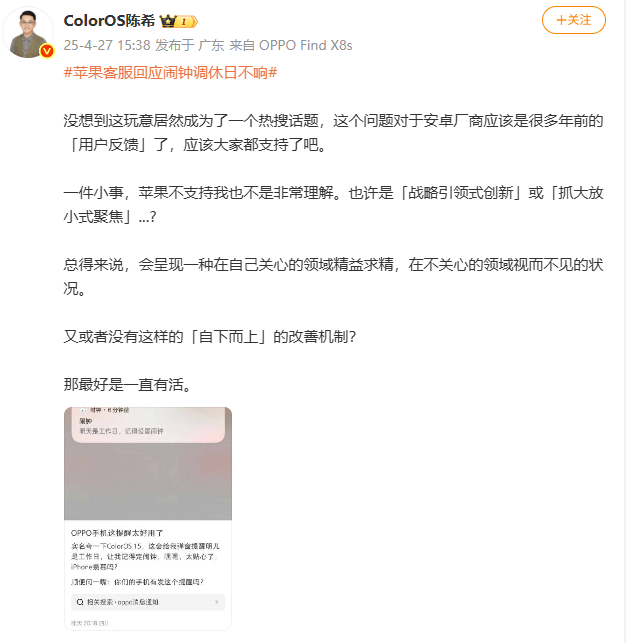Screen dimensions: 626x643
Task: Enlarge the gray background of the attached image
Action: 148,482
